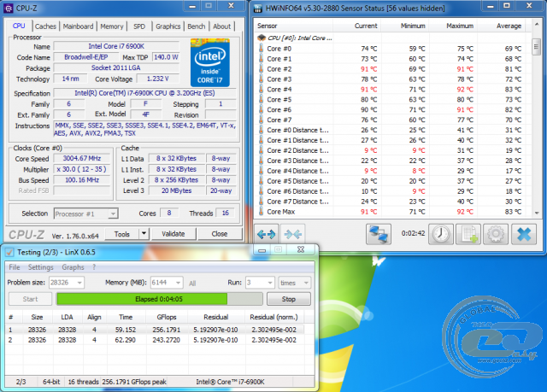Click the Core Voltage 1.232 V value
The image size is (547, 392).
click(157, 79)
